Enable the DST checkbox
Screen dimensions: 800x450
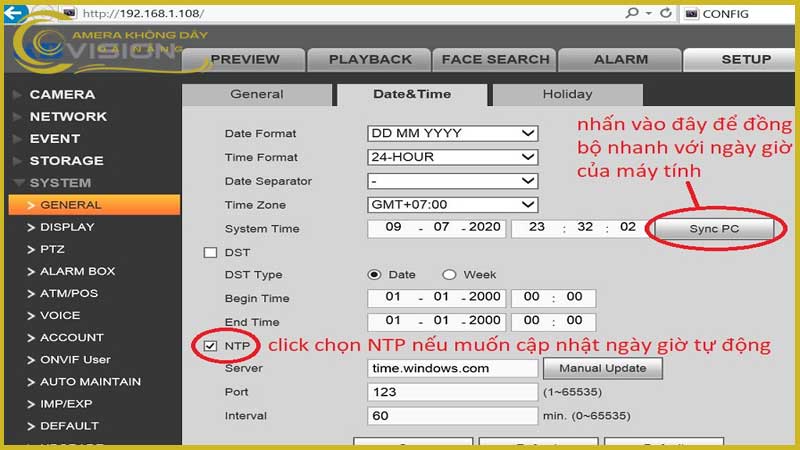(x=210, y=253)
